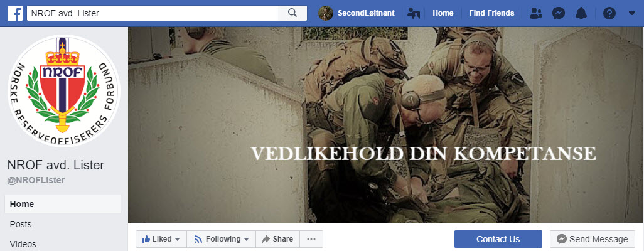The height and width of the screenshot is (251, 644).
Task: Click the search magnifier button
Action: pos(292,13)
